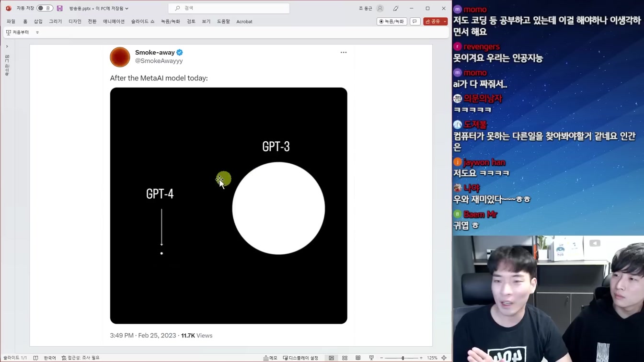The width and height of the screenshot is (644, 362).
Task: Click the GPT-3 label in the image
Action: 276,147
